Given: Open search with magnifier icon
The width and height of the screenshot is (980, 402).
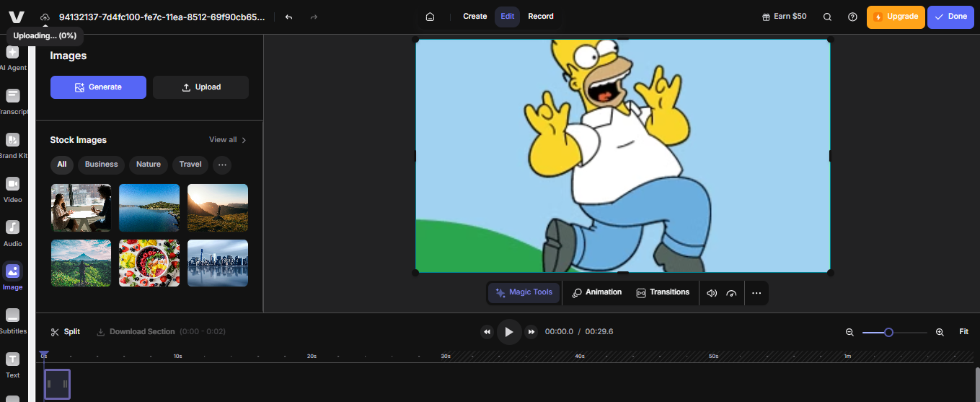Looking at the screenshot, I should pyautogui.click(x=828, y=17).
